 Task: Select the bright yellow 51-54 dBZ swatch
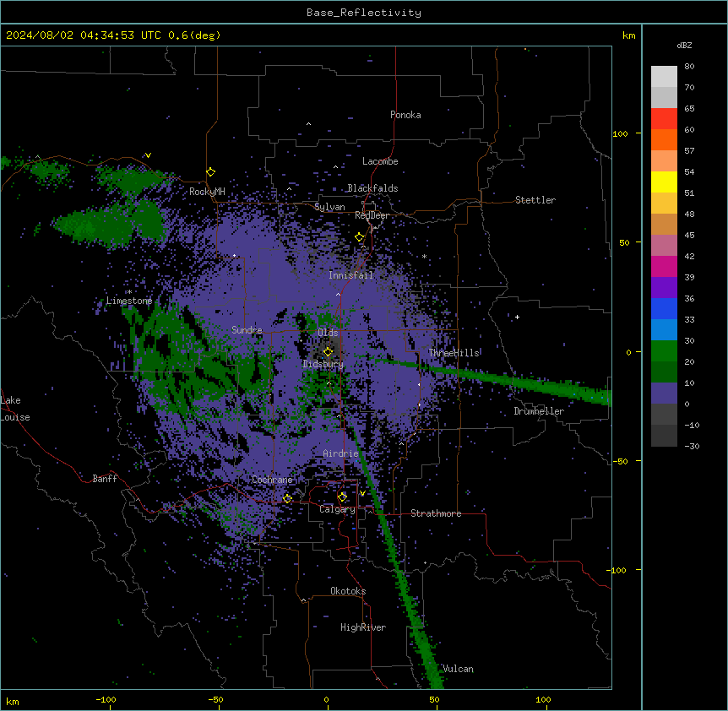click(x=664, y=182)
